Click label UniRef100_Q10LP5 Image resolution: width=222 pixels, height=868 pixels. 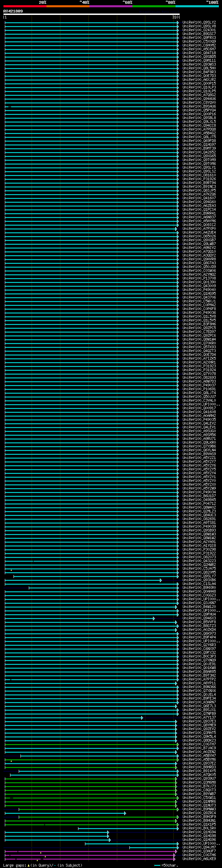(199, 91)
